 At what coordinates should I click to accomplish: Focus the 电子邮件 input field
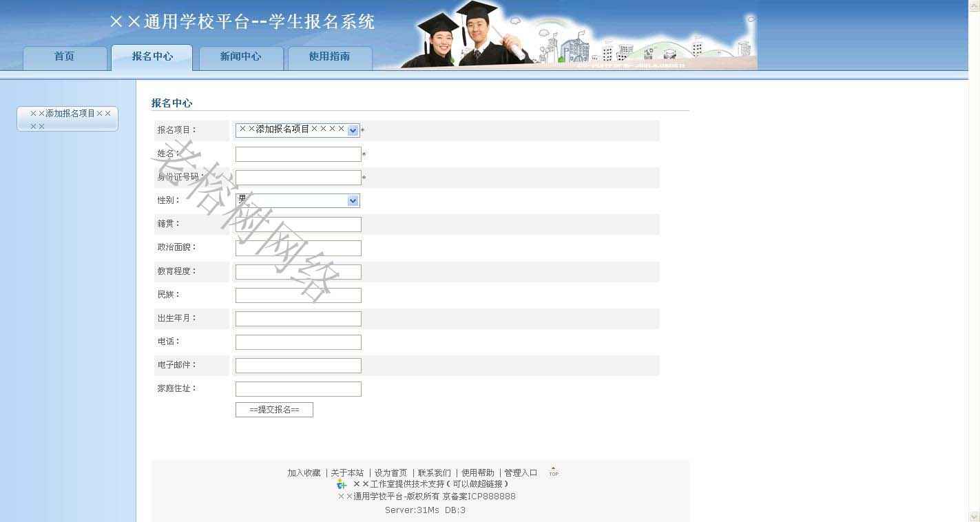[x=298, y=366]
